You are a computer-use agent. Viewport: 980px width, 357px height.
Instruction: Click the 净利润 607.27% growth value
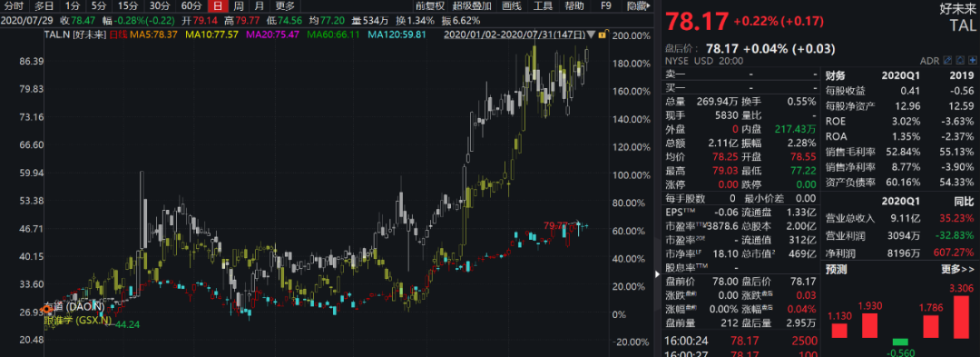(x=955, y=253)
